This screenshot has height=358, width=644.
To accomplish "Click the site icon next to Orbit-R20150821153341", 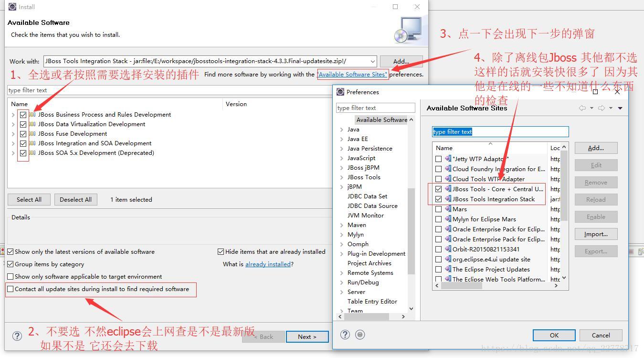I will 448,249.
